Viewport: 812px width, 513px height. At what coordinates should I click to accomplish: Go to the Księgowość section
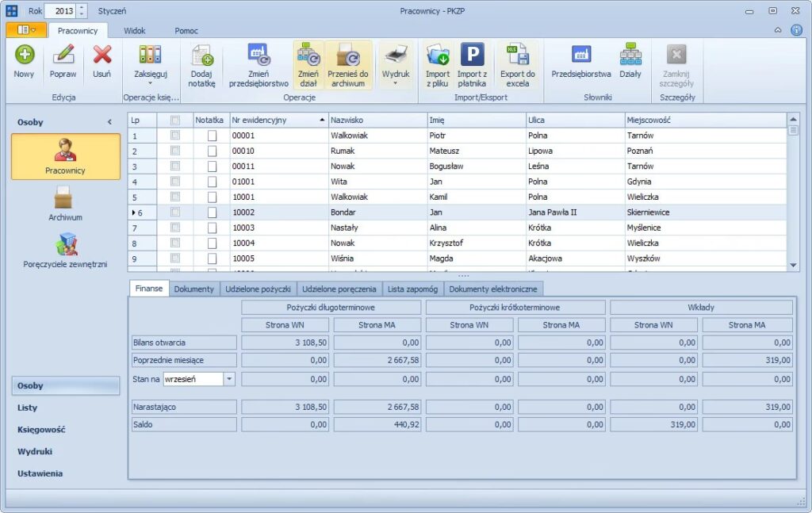click(41, 430)
